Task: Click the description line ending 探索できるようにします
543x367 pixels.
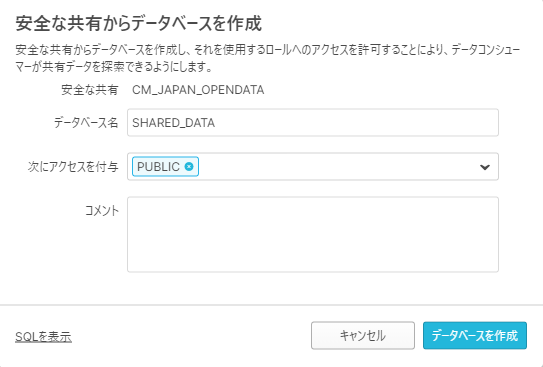Action: pyautogui.click(x=114, y=67)
